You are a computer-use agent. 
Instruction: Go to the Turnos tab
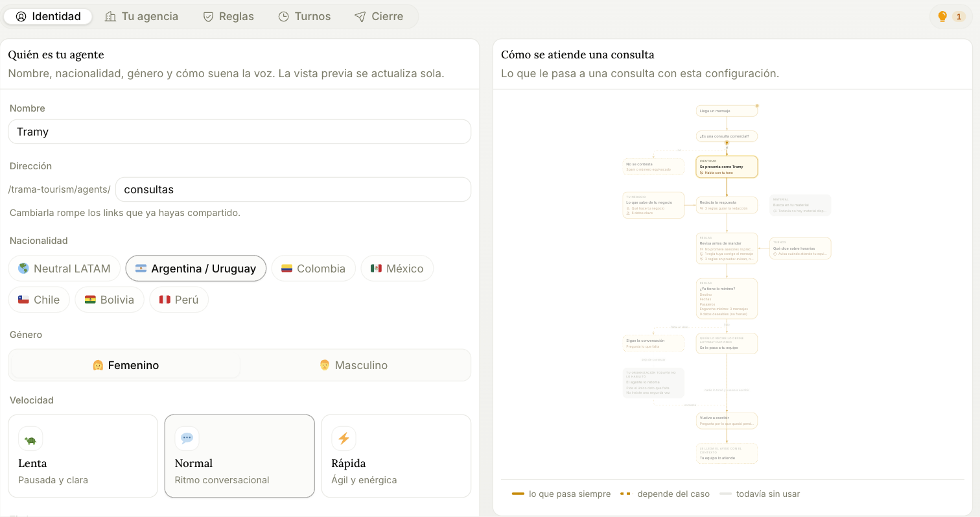point(304,16)
